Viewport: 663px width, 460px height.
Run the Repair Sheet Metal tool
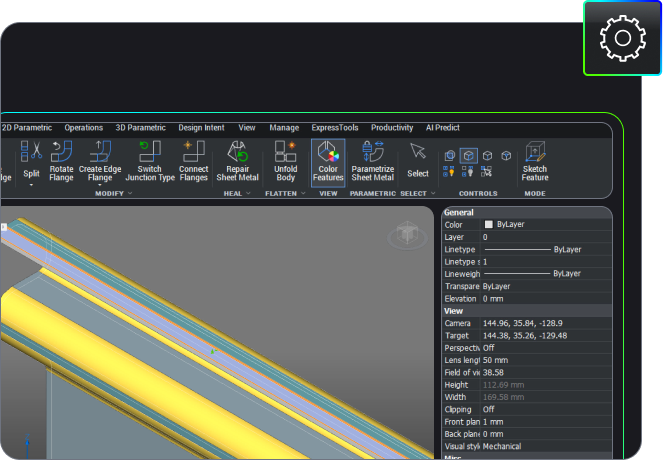coord(238,160)
